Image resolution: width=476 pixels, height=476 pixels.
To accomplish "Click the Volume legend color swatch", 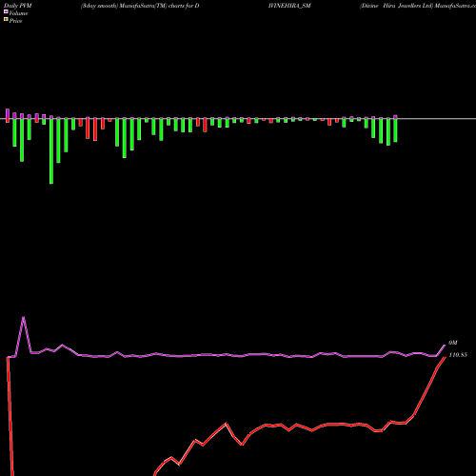I will tap(6, 11).
